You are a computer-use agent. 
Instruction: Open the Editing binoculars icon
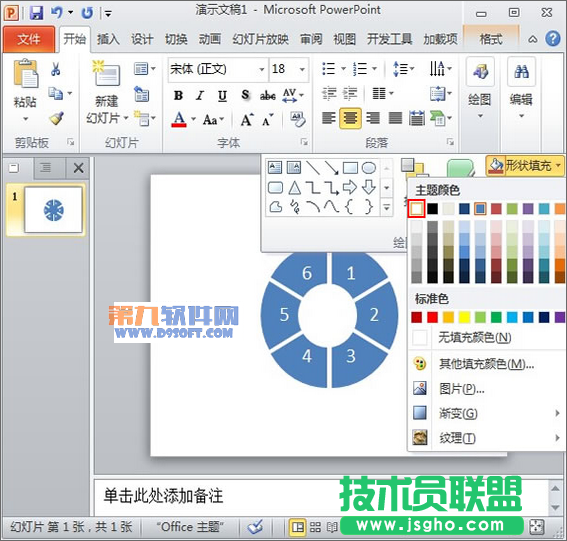tap(521, 72)
